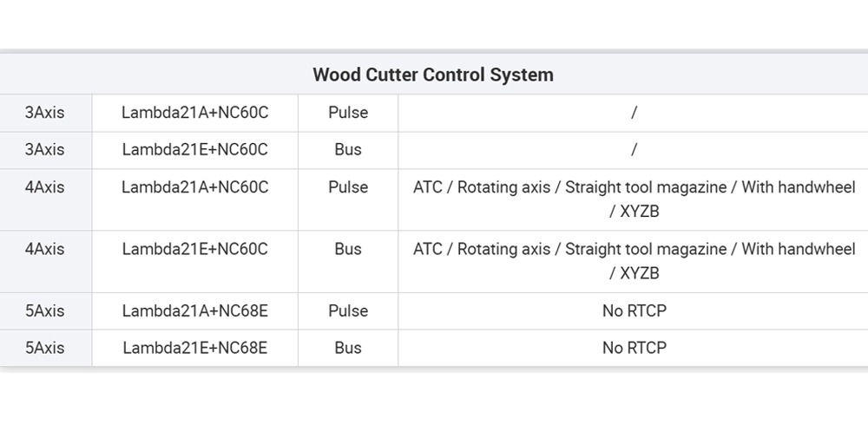The image size is (868, 425).
Task: Click Lambda21A+NC60C in the 3Axis row
Action: (194, 113)
